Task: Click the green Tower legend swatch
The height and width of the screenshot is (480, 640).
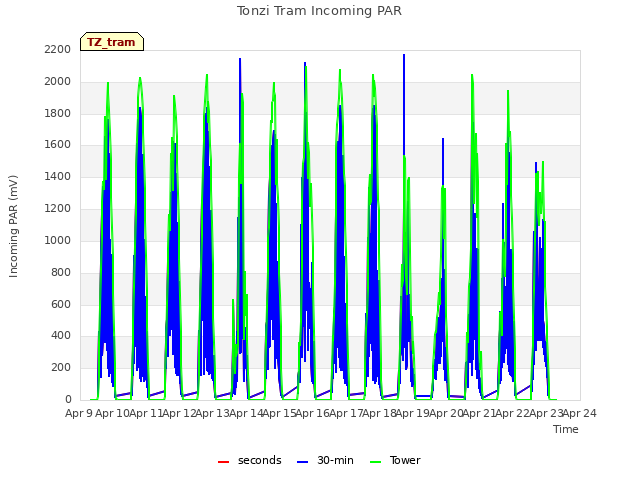Action: (x=375, y=461)
